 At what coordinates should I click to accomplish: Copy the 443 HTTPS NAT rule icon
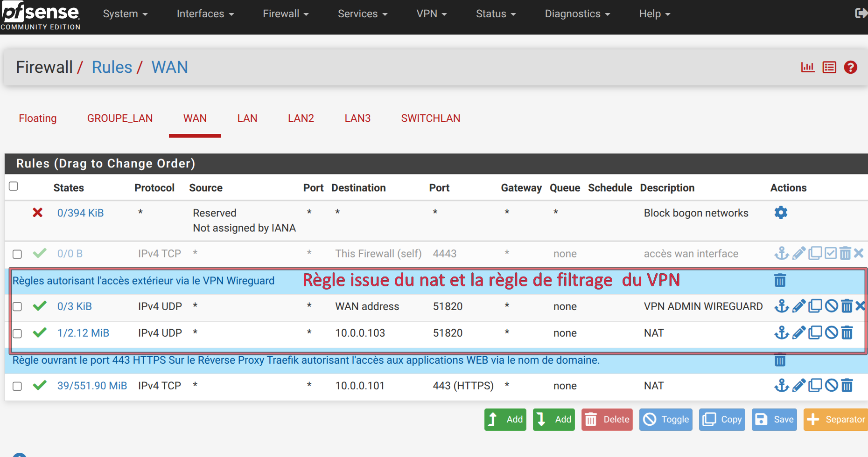[815, 386]
